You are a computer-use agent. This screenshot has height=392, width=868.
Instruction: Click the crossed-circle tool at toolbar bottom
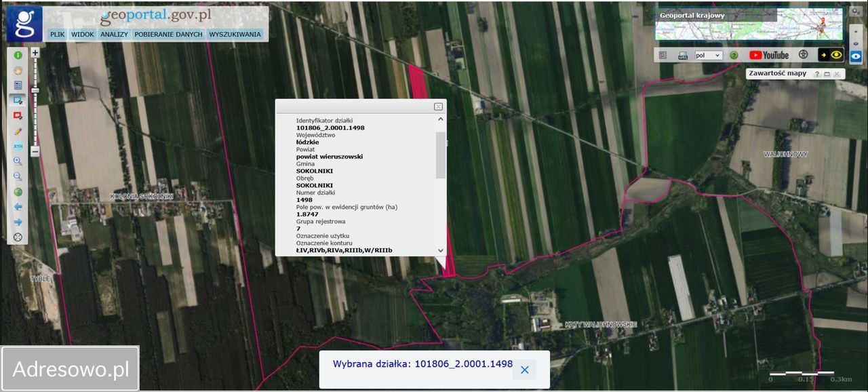point(18,237)
